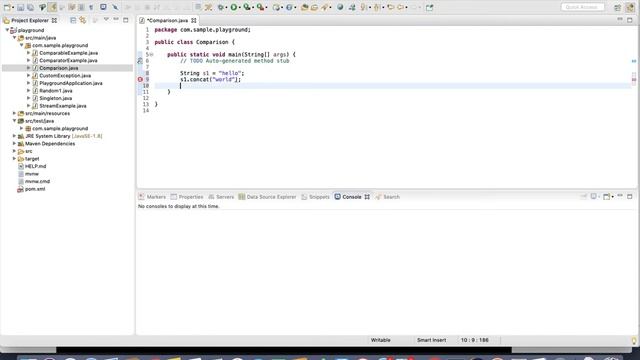Click the Open Console monitor icon in toolbar
This screenshot has width=640, height=360.
(x=103, y=7)
